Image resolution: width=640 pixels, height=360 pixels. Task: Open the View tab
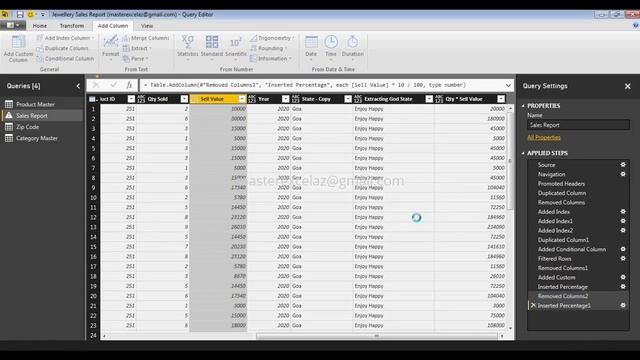147,26
